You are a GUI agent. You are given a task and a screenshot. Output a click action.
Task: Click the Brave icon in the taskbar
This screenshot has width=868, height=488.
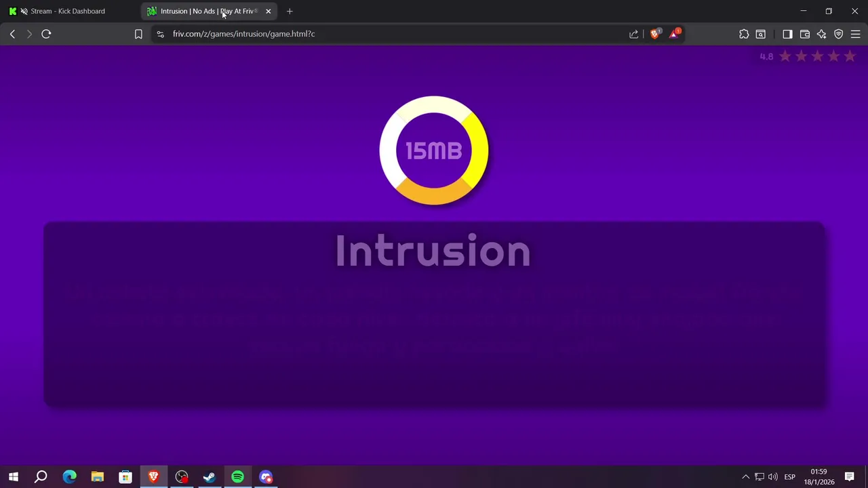[153, 477]
